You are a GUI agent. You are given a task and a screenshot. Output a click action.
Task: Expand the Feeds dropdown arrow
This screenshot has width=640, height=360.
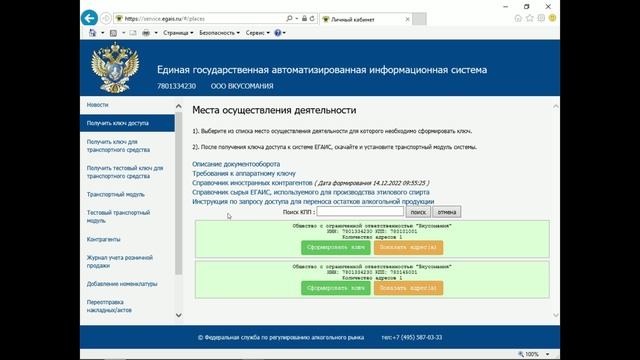point(123,33)
